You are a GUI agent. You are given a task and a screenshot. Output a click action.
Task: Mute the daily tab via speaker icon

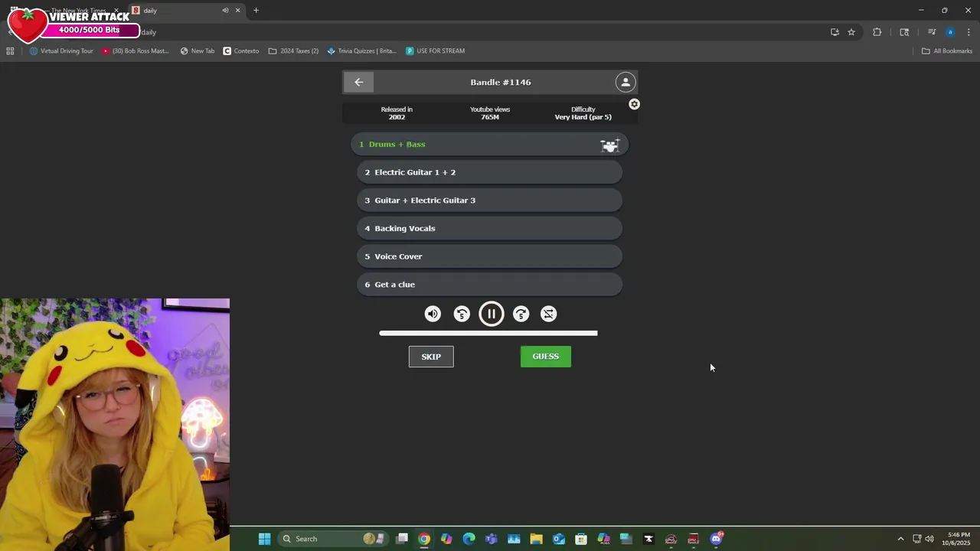point(225,11)
